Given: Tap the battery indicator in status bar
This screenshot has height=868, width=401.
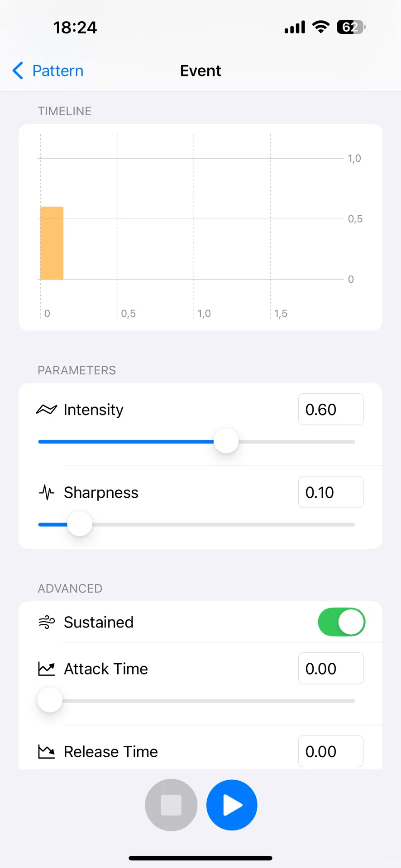Looking at the screenshot, I should 350,28.
